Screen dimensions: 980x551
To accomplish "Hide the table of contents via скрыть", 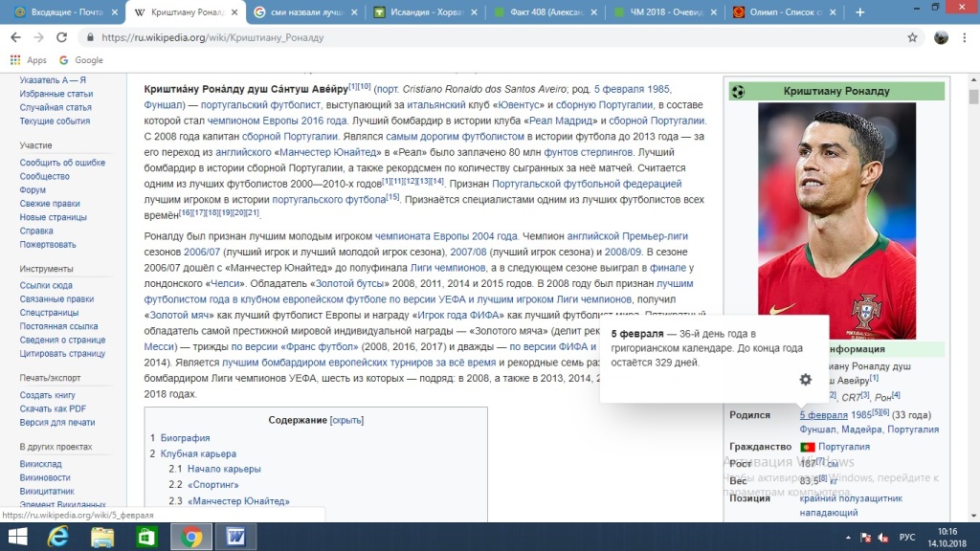I will click(x=346, y=421).
